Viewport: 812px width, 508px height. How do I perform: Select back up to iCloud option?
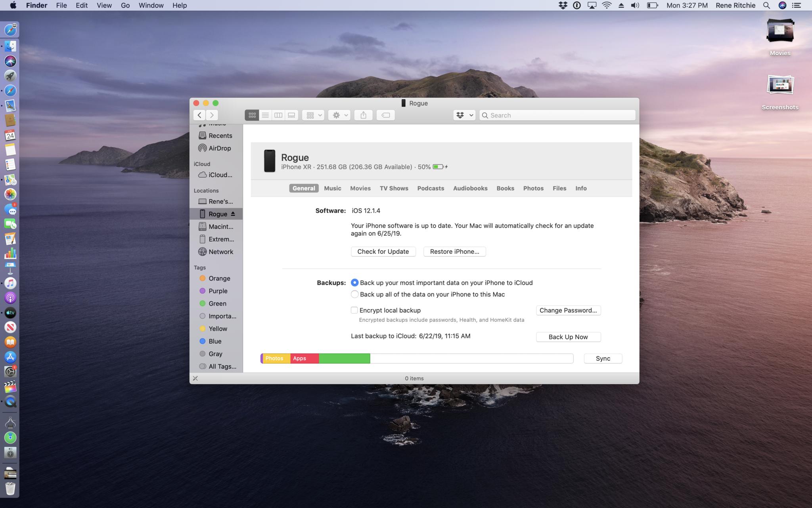point(354,283)
